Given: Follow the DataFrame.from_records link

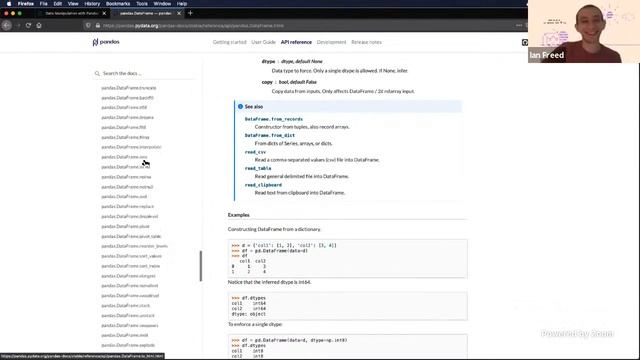Looking at the screenshot, I should tap(273, 119).
